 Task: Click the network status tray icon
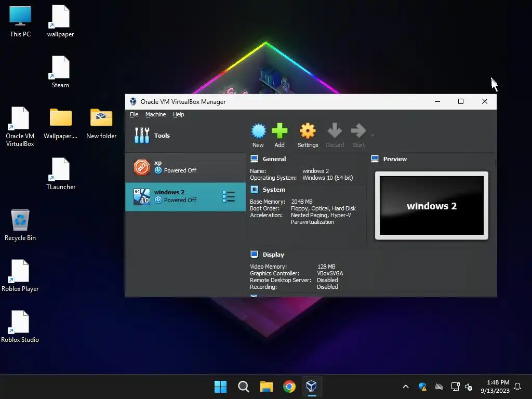[455, 387]
